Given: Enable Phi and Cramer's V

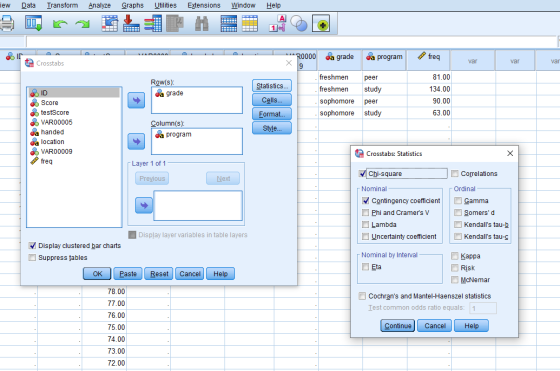Looking at the screenshot, I should [365, 212].
